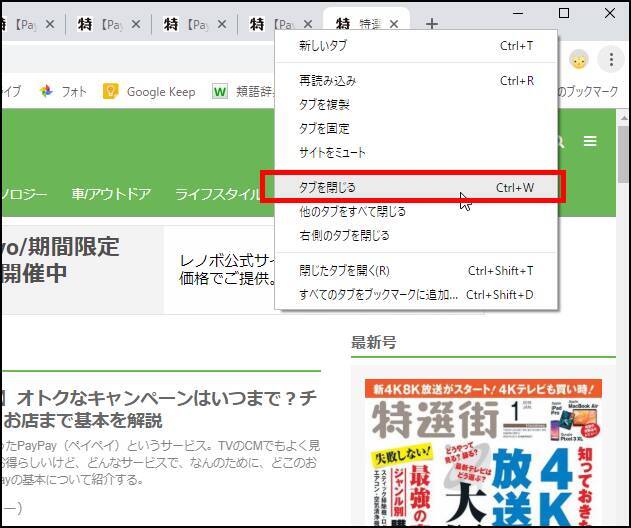Click タブを固定 in the menu
Image resolution: width=631 pixels, height=528 pixels.
(x=324, y=128)
